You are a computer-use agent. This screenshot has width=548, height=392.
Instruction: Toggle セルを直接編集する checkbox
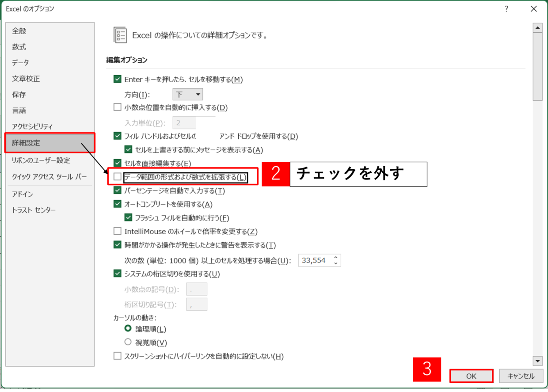coord(117,163)
